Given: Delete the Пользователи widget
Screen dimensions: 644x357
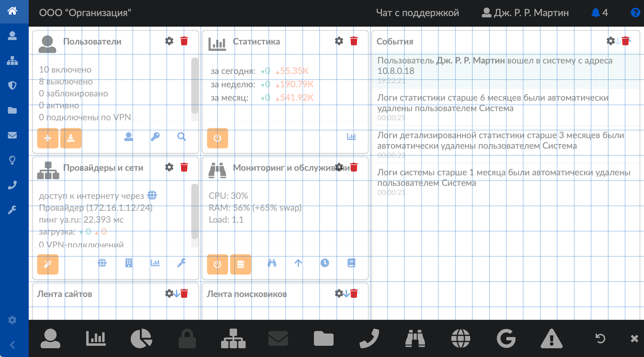Looking at the screenshot, I should [184, 41].
